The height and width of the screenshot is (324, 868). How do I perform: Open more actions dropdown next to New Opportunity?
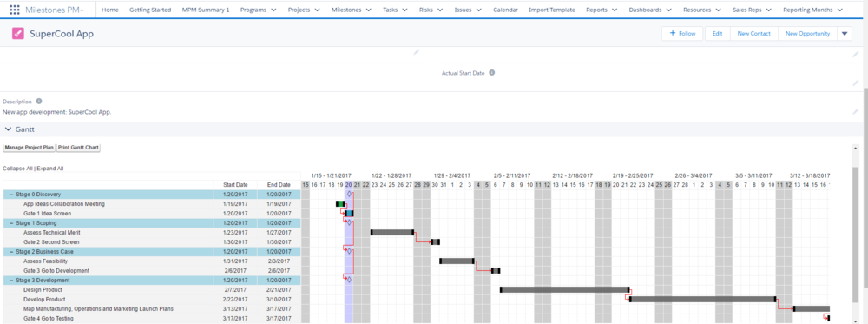coord(845,34)
